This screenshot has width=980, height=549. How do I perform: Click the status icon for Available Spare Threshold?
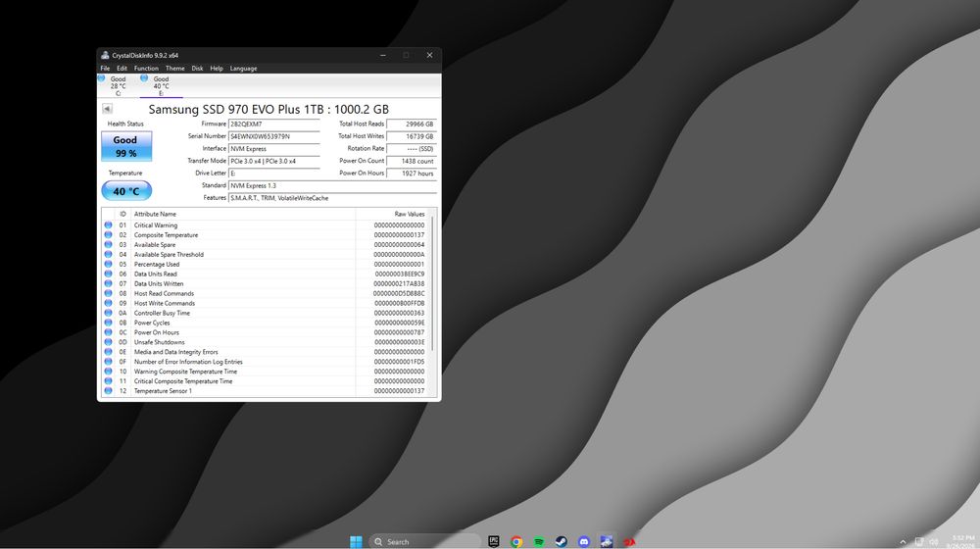[x=108, y=255]
